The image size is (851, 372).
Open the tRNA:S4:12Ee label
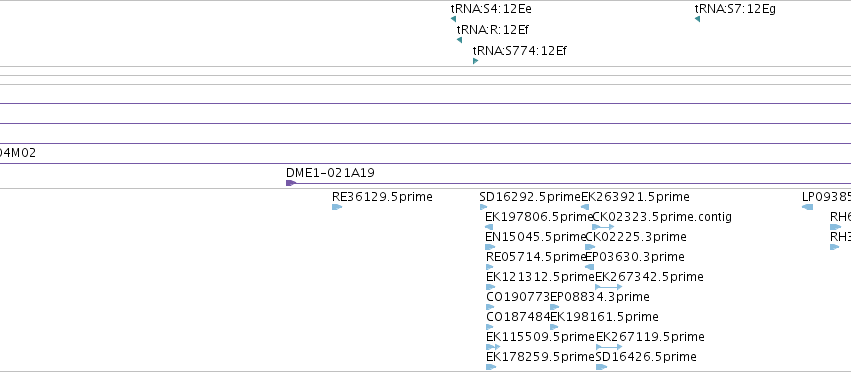pyautogui.click(x=491, y=9)
